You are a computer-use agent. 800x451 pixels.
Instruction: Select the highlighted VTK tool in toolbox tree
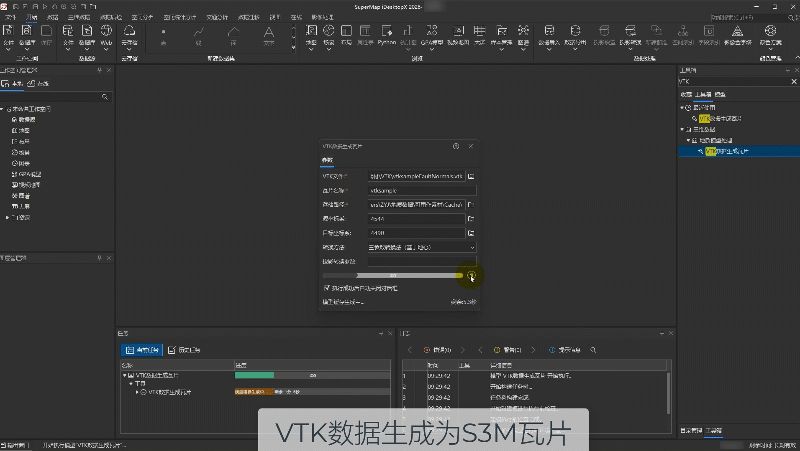coord(727,152)
